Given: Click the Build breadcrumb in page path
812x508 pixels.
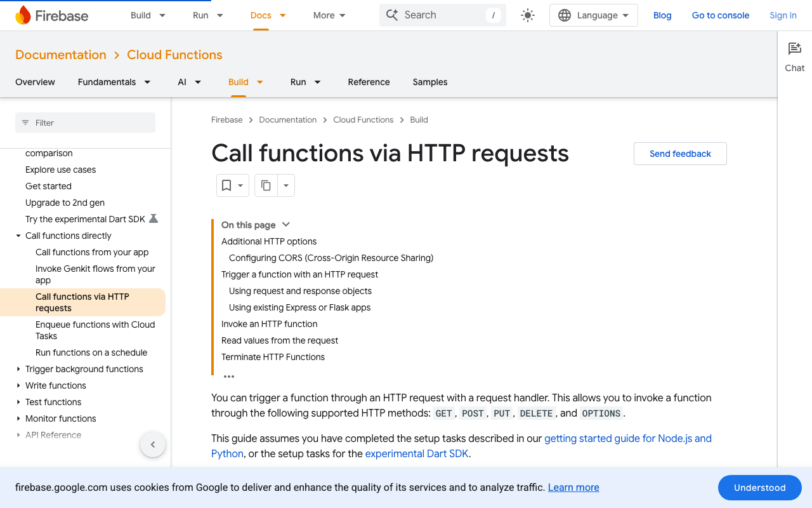Looking at the screenshot, I should (419, 119).
